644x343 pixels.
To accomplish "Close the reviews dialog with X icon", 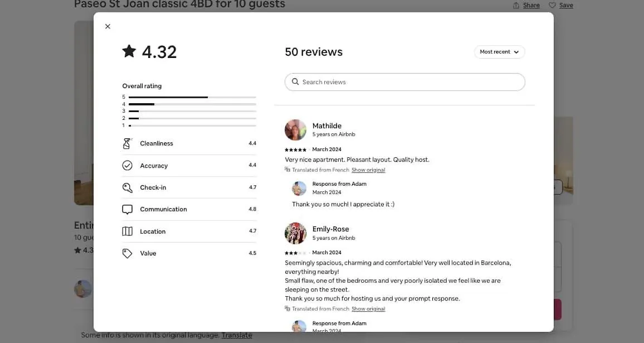I will coord(108,26).
